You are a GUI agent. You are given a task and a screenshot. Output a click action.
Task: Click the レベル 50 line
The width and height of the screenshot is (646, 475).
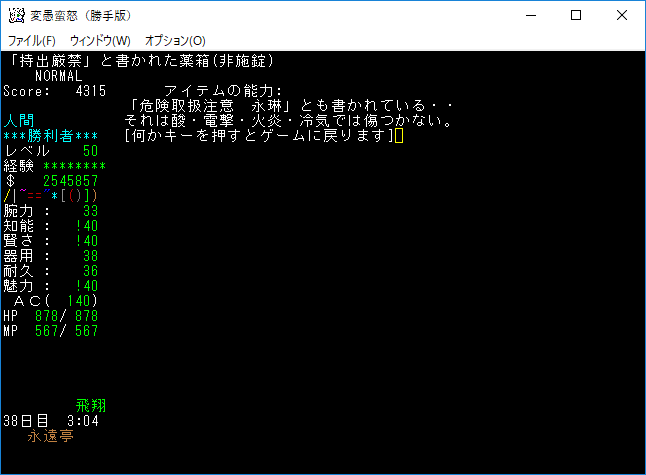pos(51,151)
